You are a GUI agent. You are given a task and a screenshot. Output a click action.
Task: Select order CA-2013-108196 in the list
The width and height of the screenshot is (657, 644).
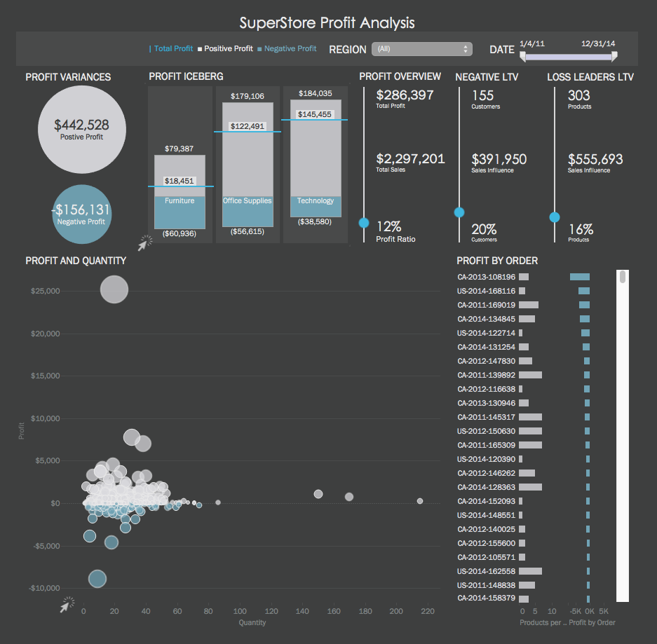[486, 277]
